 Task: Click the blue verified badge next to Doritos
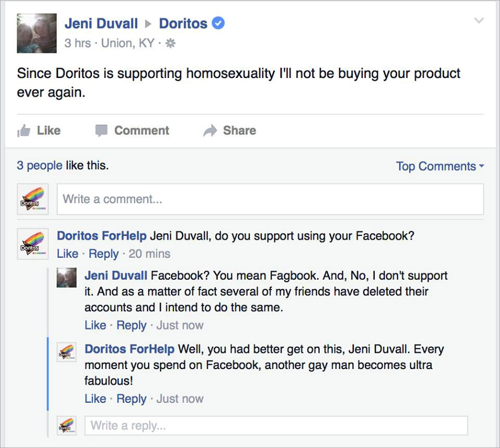[219, 24]
